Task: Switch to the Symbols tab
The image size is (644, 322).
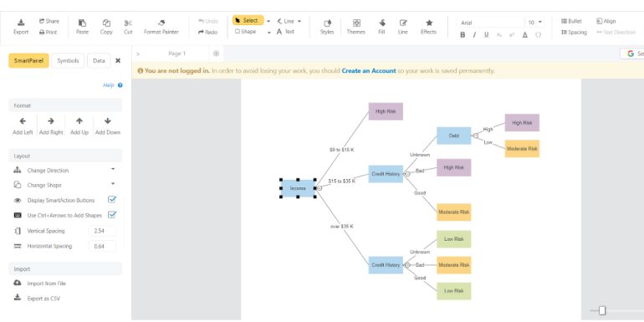Action: point(69,60)
